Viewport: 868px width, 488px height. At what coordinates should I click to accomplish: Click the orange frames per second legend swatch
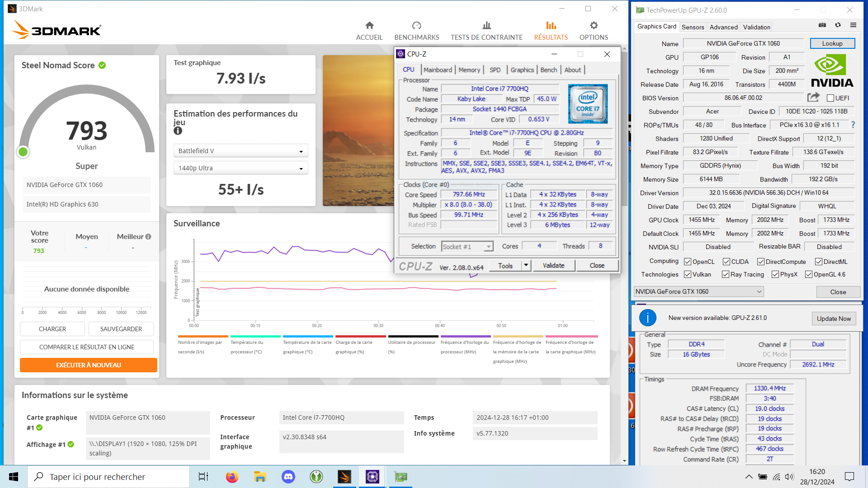[x=203, y=336]
